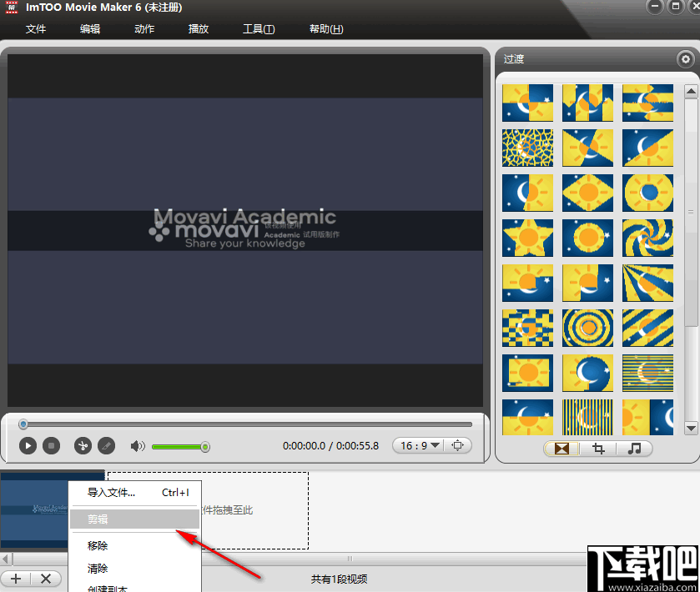Open the 文件 menu
This screenshot has height=592, width=700.
coord(36,28)
